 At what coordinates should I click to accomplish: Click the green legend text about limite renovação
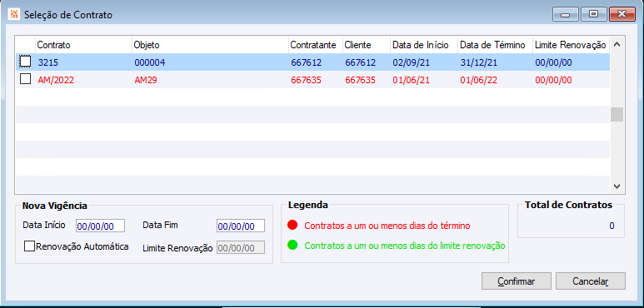click(x=405, y=246)
